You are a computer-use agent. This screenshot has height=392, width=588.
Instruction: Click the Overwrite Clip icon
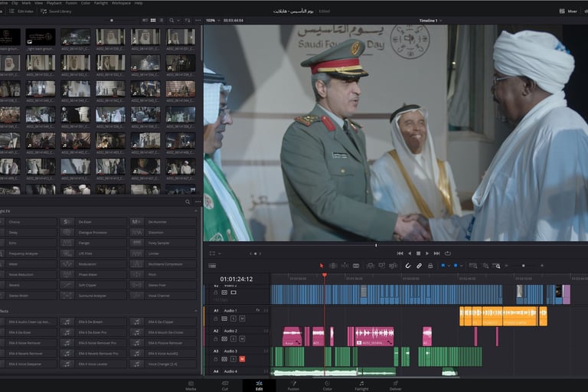(381, 266)
